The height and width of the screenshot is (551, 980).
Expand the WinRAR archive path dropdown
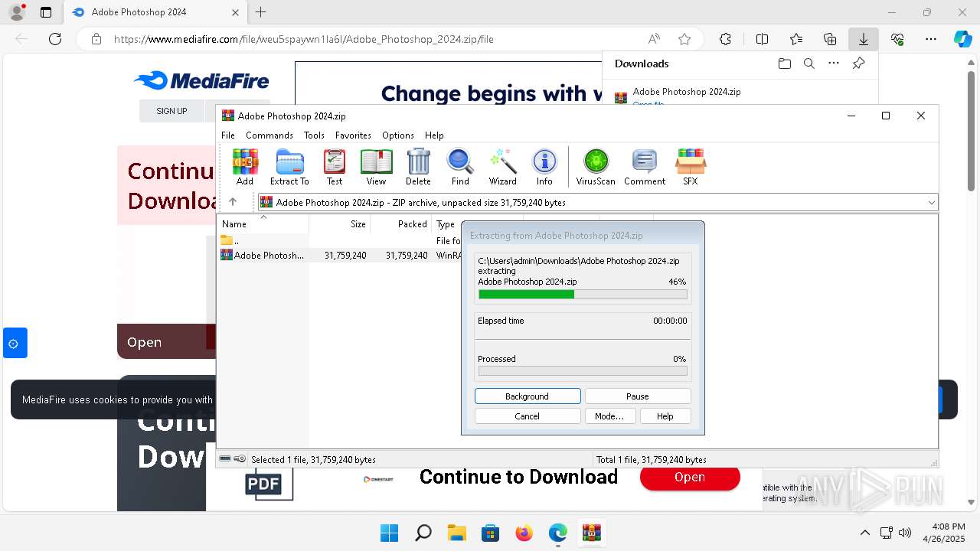[x=931, y=203]
